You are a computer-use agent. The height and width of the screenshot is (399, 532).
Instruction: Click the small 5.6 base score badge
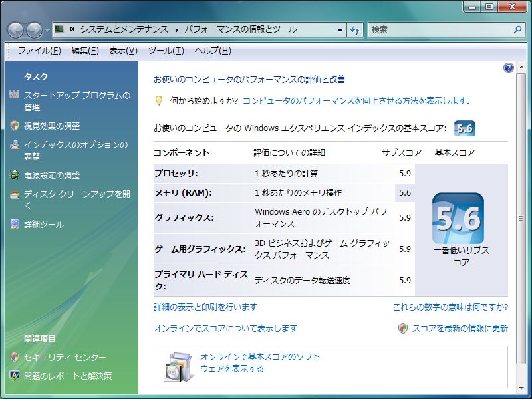point(464,128)
